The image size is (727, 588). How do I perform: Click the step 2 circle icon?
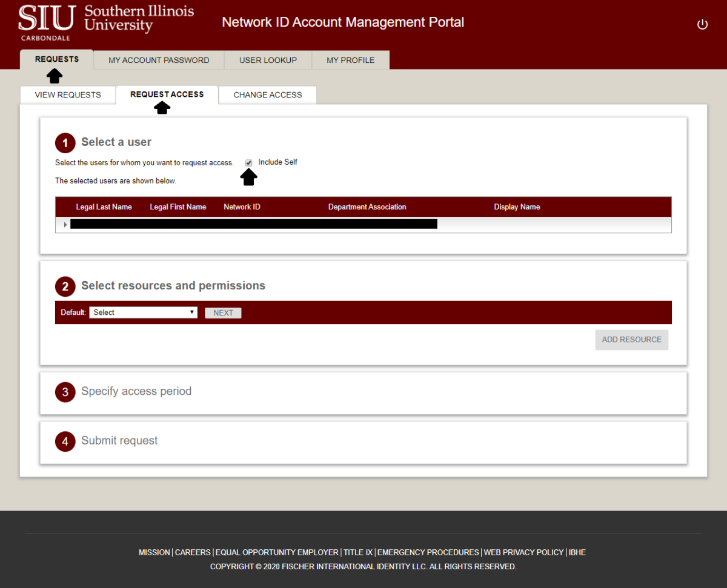point(65,286)
